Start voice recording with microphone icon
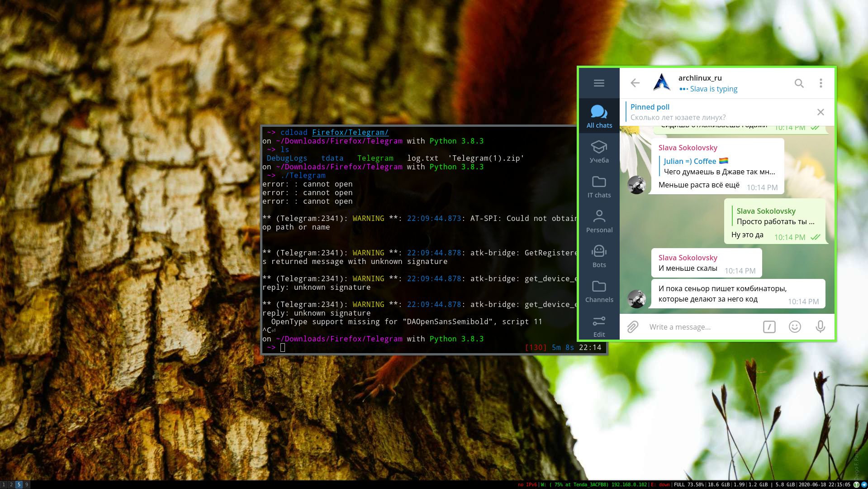Image resolution: width=868 pixels, height=489 pixels. point(820,327)
